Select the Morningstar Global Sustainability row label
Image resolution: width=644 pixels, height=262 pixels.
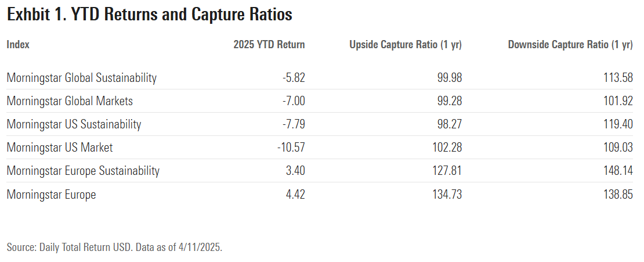click(82, 78)
